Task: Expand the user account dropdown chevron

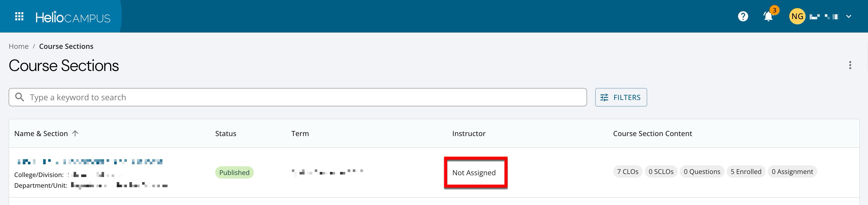Action: 848,17
